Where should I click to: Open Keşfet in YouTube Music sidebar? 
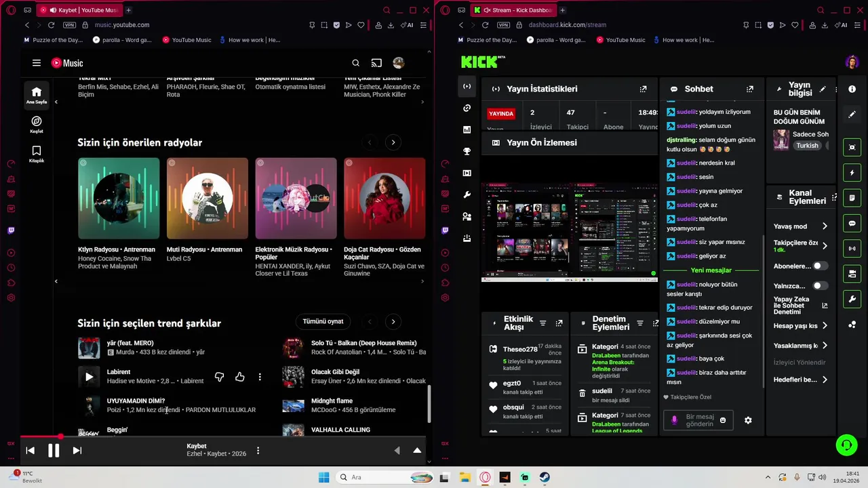point(37,125)
